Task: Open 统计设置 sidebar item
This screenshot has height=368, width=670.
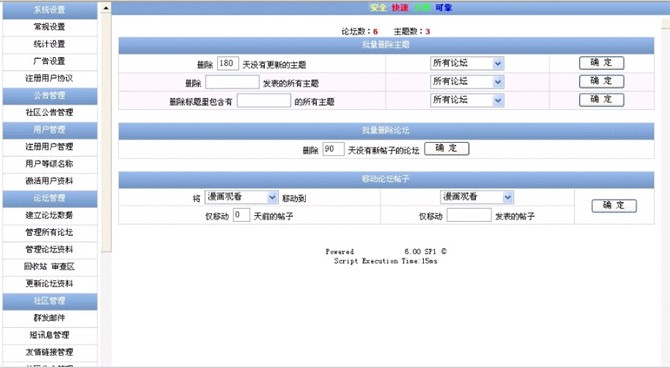Action: point(50,44)
